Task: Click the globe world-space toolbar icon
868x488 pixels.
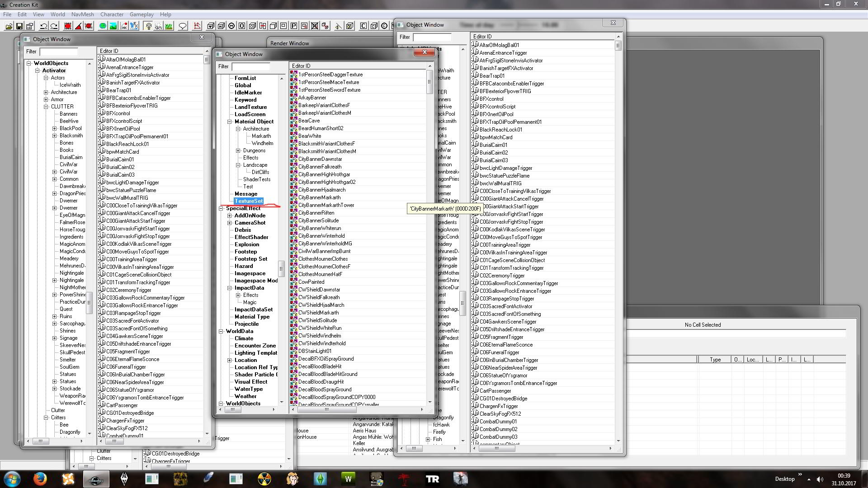Action: [103, 26]
